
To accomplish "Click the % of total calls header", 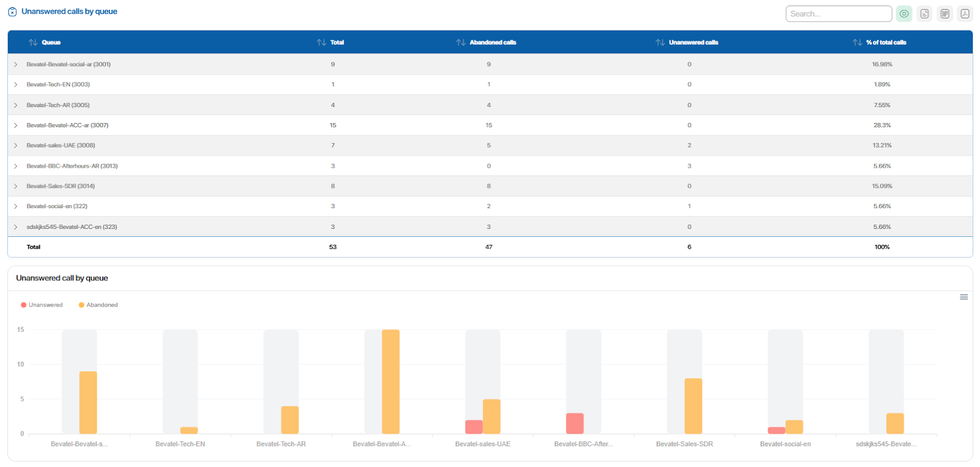I will pos(886,42).
